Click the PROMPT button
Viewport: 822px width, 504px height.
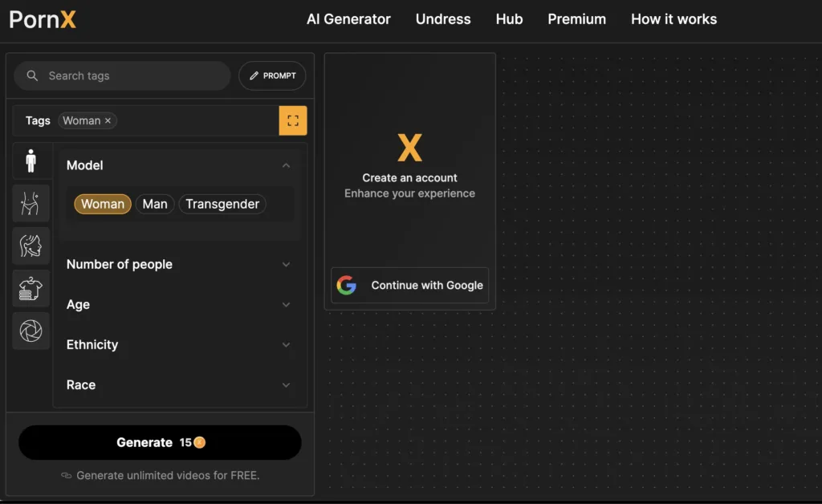(x=272, y=75)
